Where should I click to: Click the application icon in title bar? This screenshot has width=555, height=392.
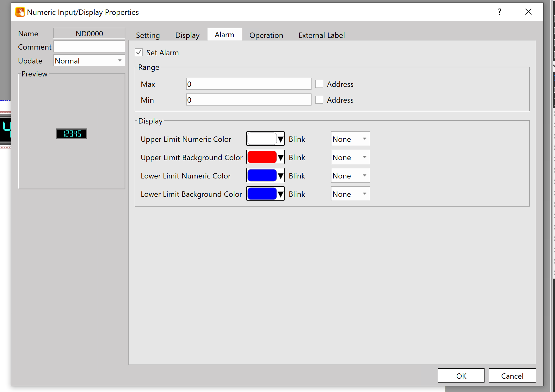coord(20,12)
